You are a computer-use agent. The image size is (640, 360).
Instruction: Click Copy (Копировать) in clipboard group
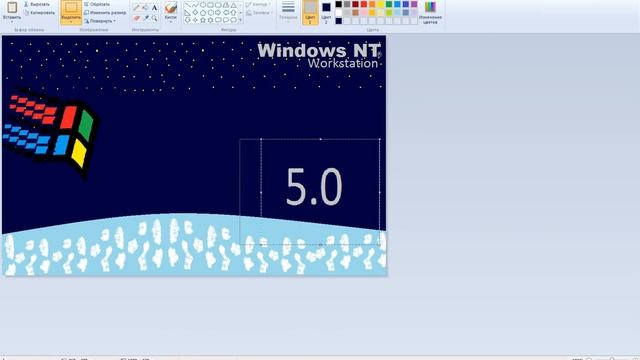39,13
